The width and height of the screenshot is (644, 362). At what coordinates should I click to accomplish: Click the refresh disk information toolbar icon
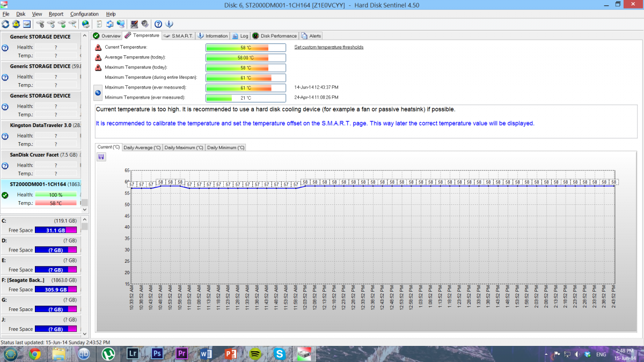(5, 24)
